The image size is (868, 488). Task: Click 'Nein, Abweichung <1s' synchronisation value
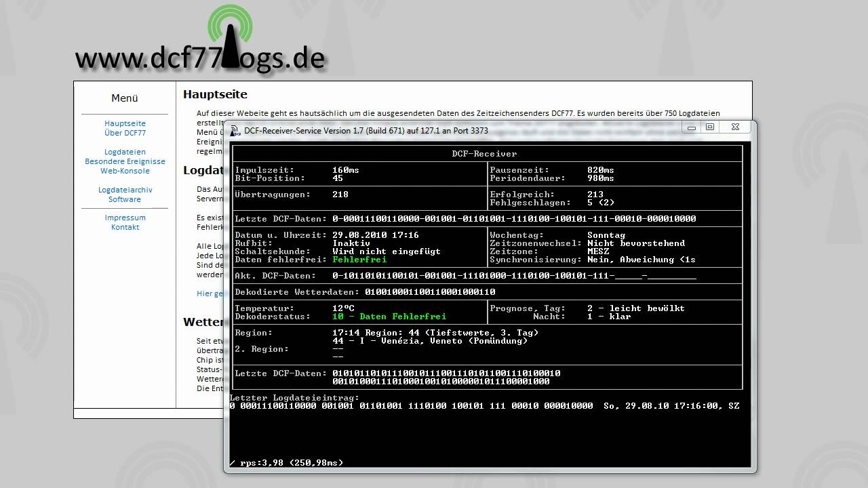point(642,260)
